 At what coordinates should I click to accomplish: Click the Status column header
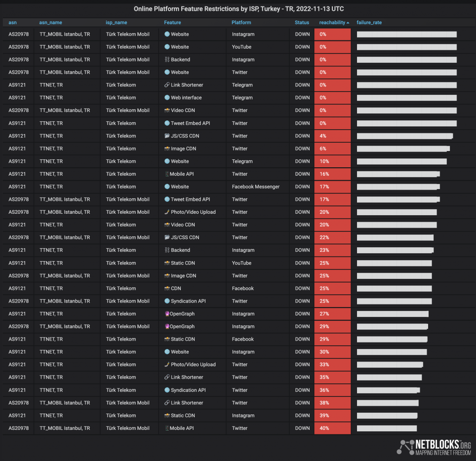(x=302, y=22)
